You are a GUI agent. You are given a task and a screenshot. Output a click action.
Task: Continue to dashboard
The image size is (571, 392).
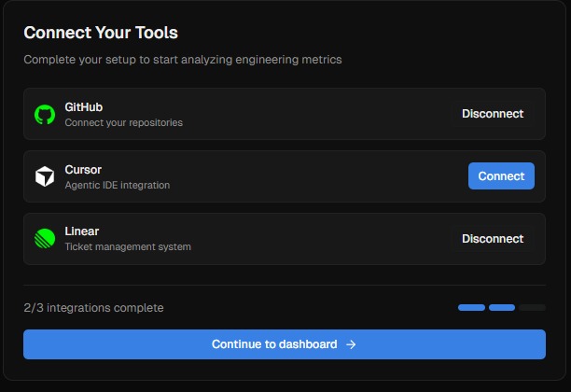[x=285, y=344]
